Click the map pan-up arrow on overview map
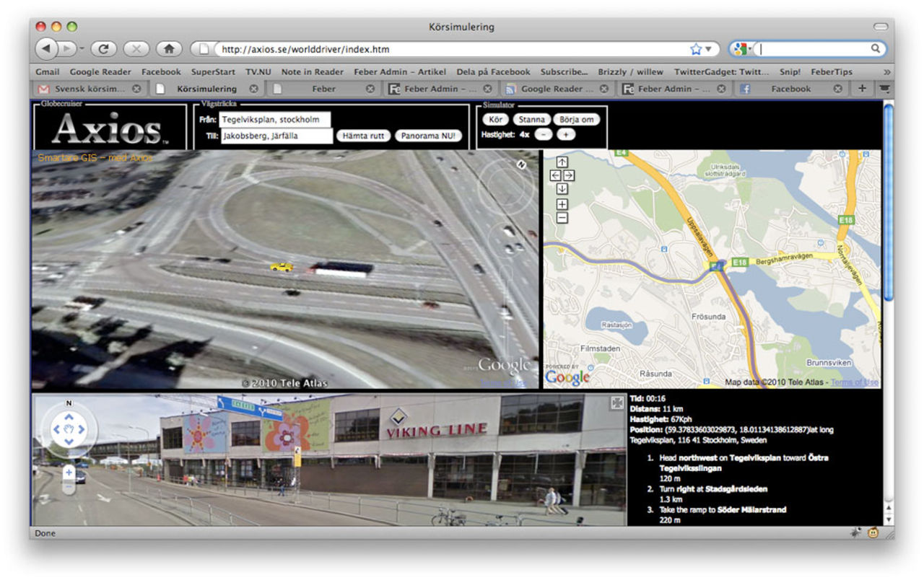This screenshot has width=924, height=580. [562, 162]
